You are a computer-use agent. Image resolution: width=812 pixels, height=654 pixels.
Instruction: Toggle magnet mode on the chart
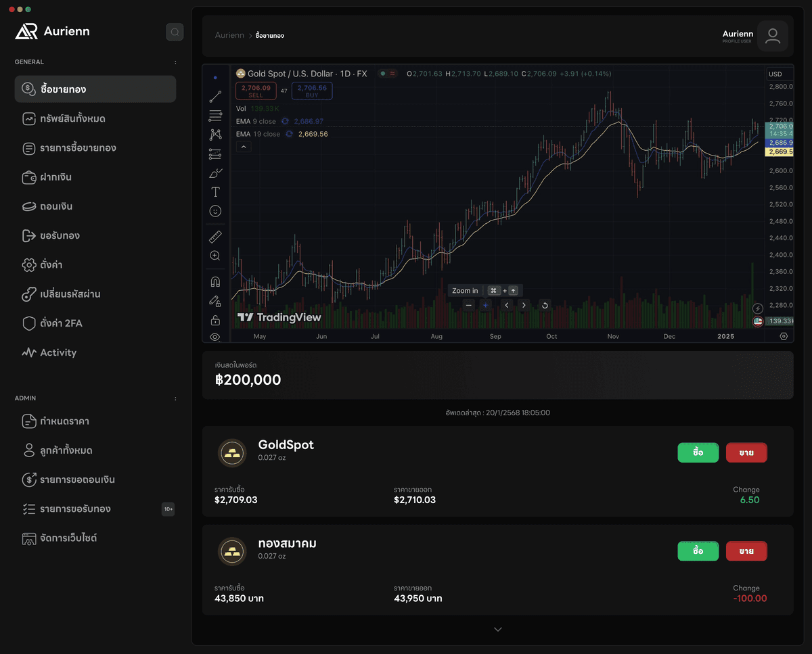click(x=215, y=281)
